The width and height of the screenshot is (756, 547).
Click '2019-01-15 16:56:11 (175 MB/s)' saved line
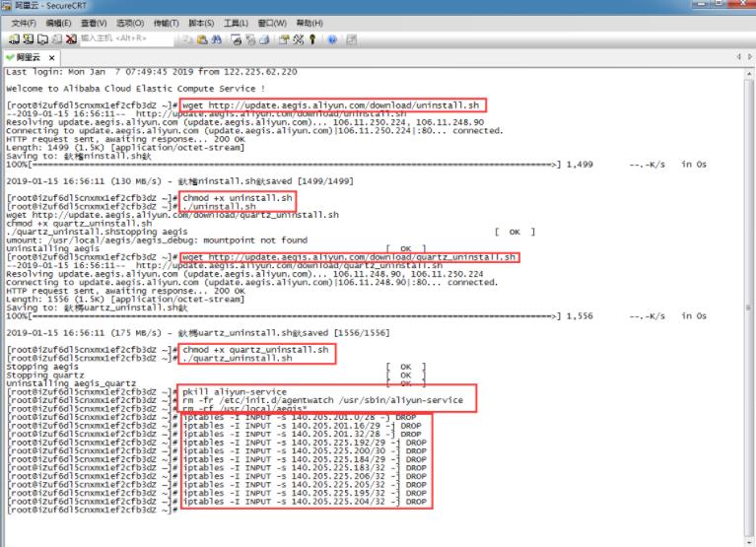[x=198, y=333]
